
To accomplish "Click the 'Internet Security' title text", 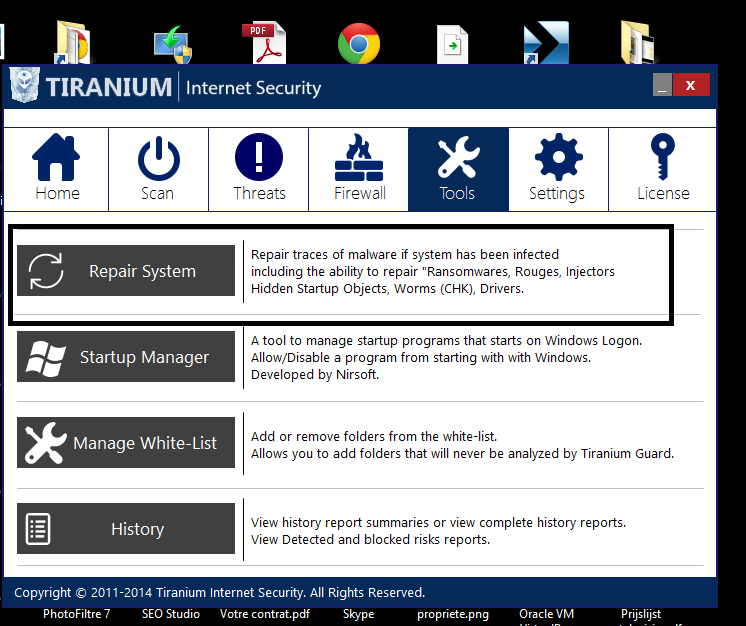I will 254,88.
